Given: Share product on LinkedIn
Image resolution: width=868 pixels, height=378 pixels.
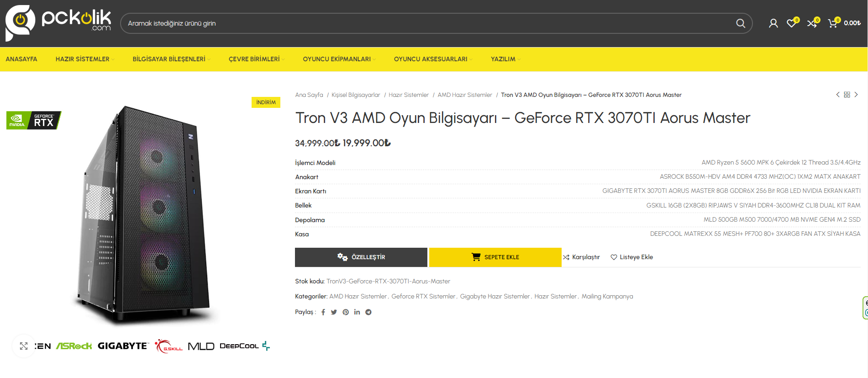Looking at the screenshot, I should (x=357, y=312).
